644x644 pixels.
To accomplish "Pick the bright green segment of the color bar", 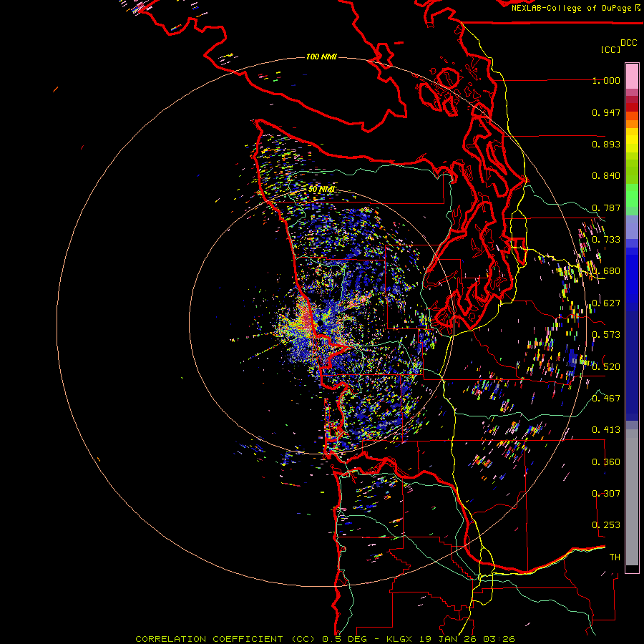I will (632, 195).
